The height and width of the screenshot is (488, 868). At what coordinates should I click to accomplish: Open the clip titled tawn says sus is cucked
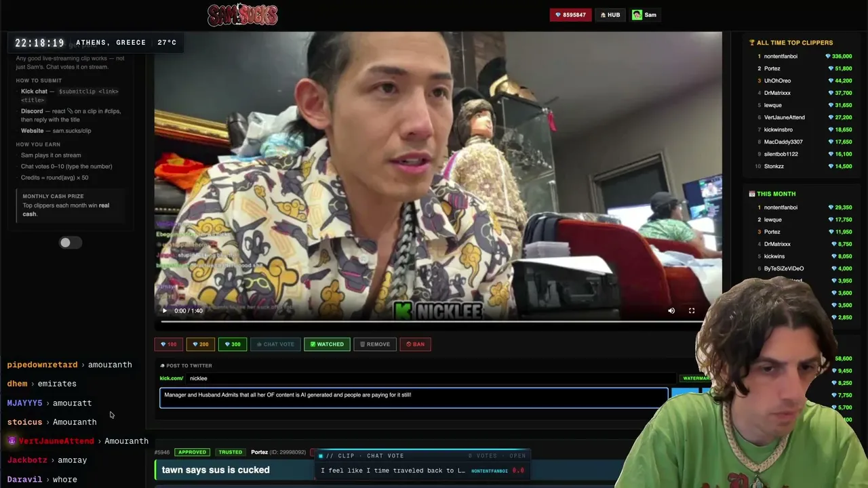216,470
